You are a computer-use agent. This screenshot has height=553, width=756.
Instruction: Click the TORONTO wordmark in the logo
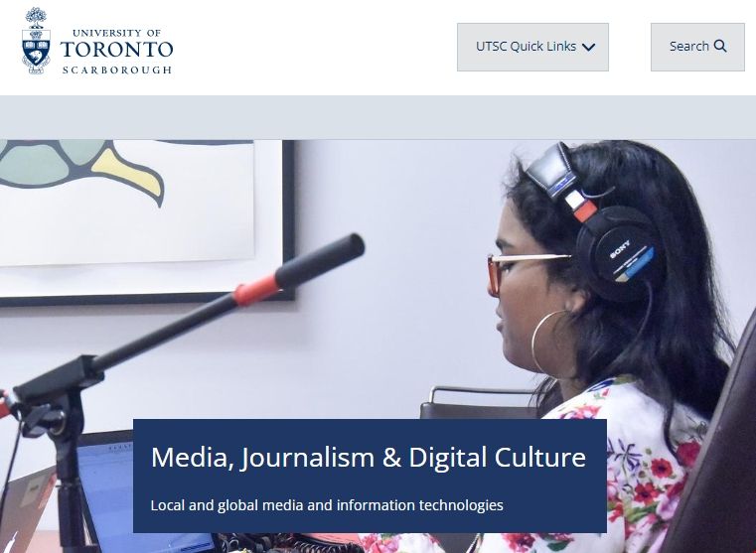coord(116,49)
